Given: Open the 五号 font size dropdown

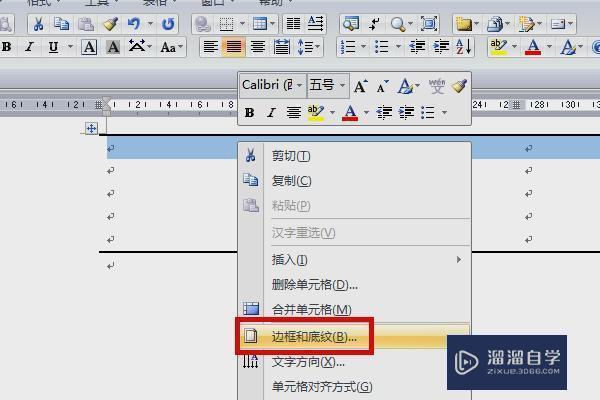Looking at the screenshot, I should (342, 85).
